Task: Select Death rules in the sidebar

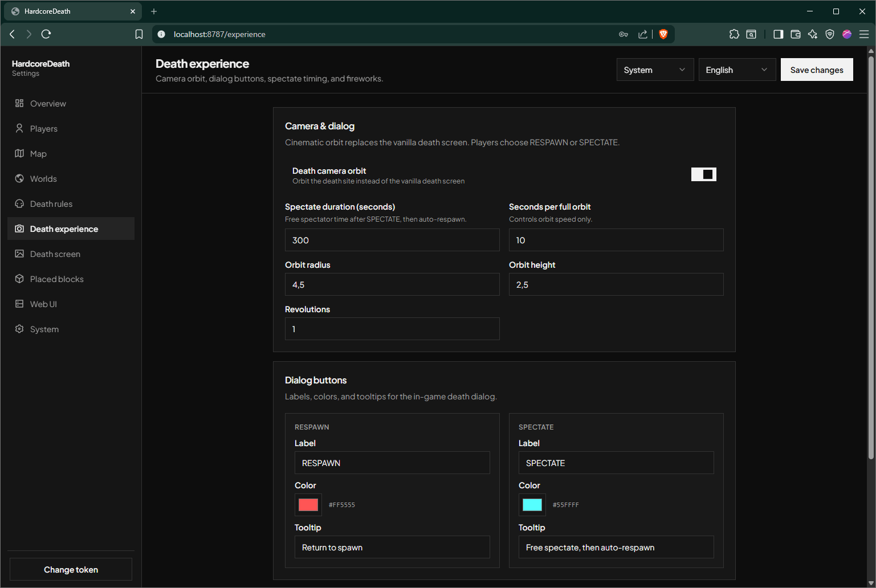Action: click(71, 203)
